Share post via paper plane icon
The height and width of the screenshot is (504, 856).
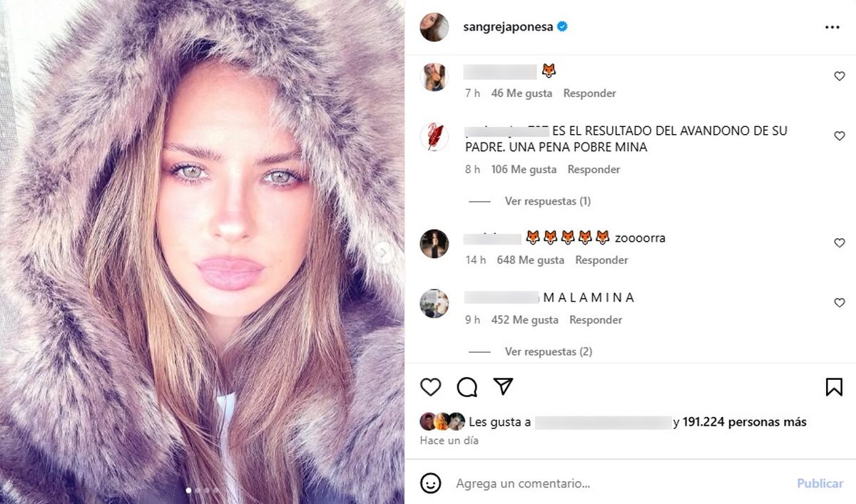504,386
